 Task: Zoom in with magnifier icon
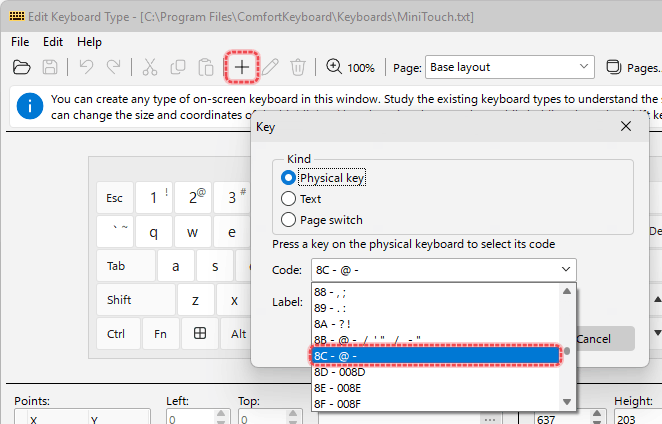[x=334, y=67]
